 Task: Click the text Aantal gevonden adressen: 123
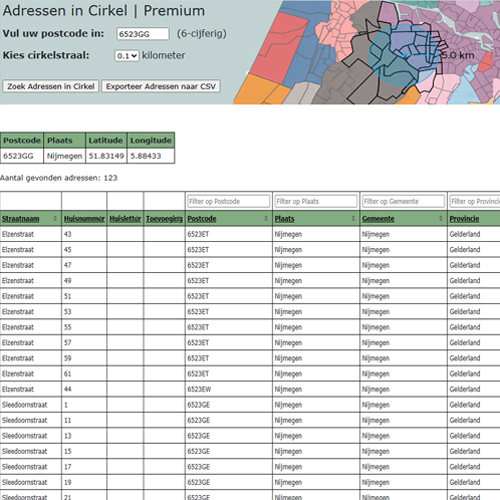pos(59,178)
